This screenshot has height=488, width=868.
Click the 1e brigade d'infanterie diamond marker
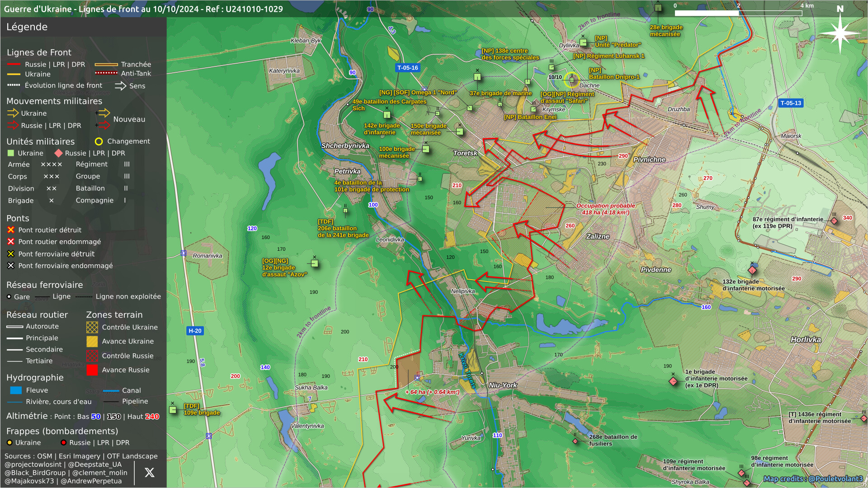point(673,381)
